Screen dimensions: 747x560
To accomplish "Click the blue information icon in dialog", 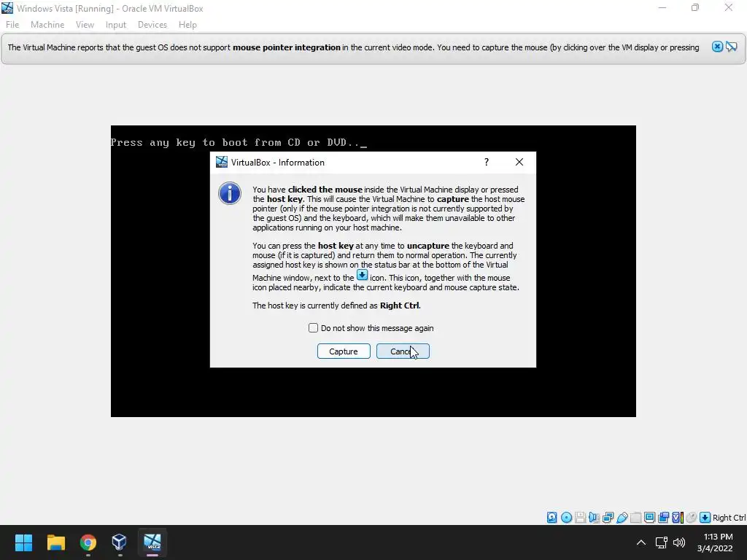I will click(230, 193).
